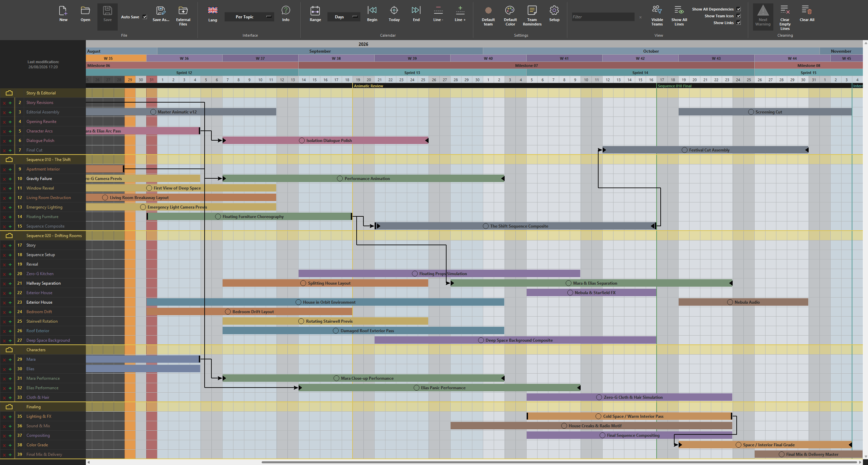Image resolution: width=868 pixels, height=465 pixels.
Task: Collapse the Story & Editorial group folder
Action: (9, 93)
